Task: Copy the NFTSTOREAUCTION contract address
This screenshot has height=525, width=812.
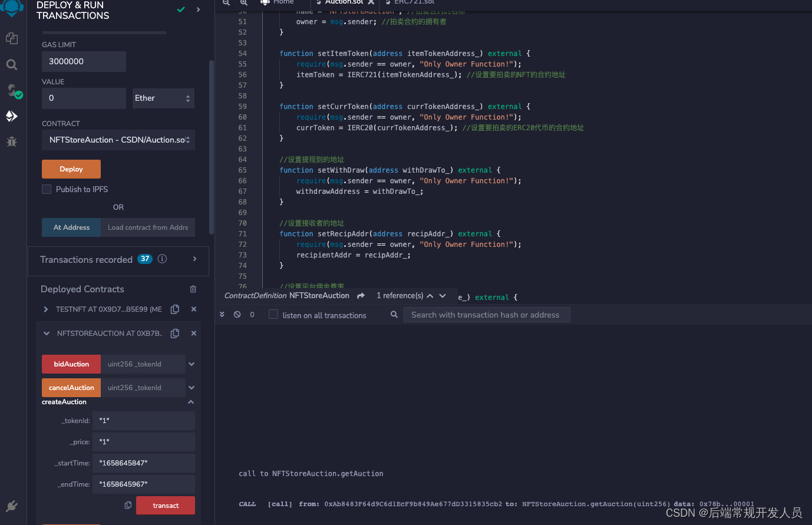Action: coord(175,334)
